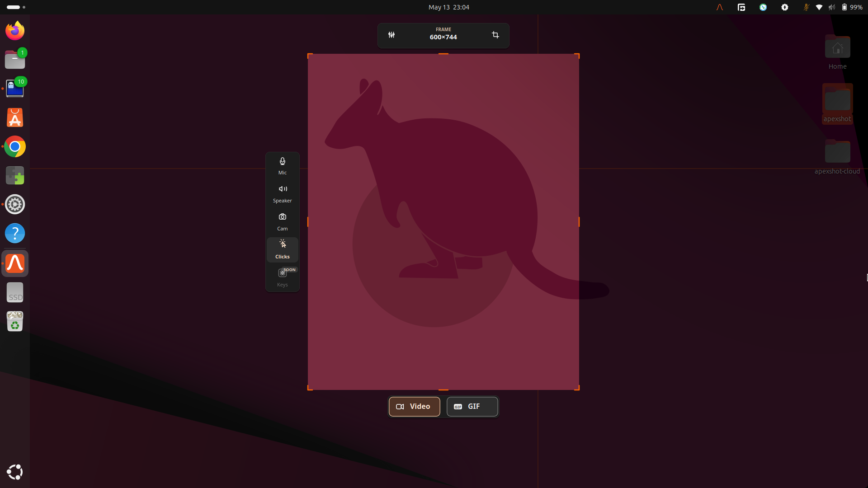Open Firefox from the dock
Image resolution: width=868 pixels, height=488 pixels.
tap(15, 31)
